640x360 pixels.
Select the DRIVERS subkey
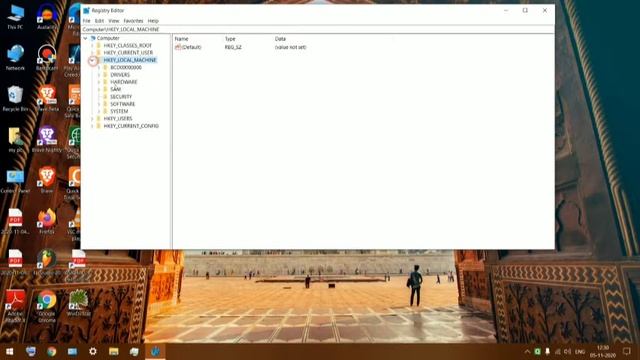[x=120, y=75]
